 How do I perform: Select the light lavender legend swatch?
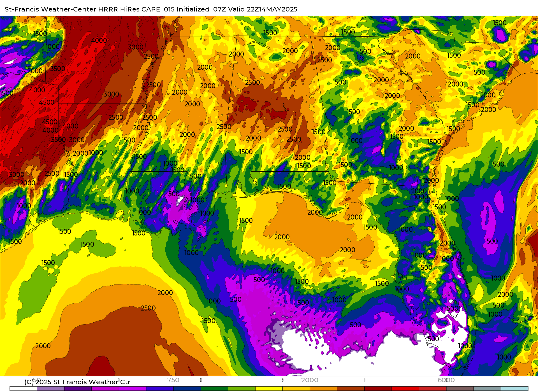(51, 389)
